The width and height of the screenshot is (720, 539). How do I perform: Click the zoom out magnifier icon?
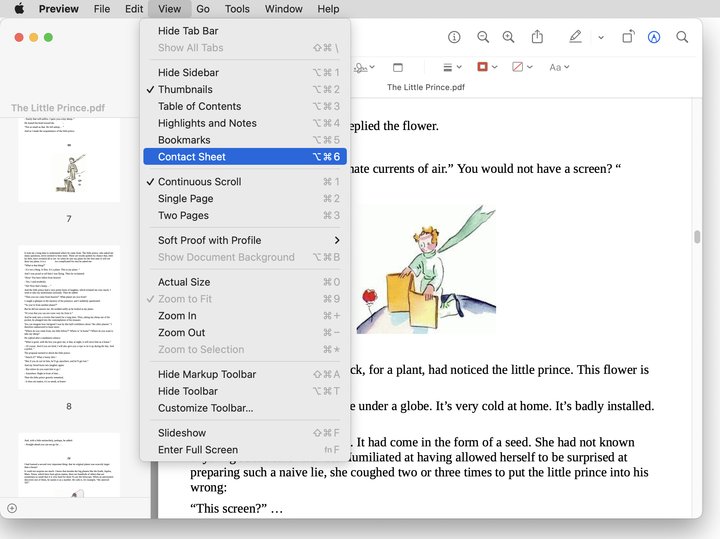pos(483,37)
